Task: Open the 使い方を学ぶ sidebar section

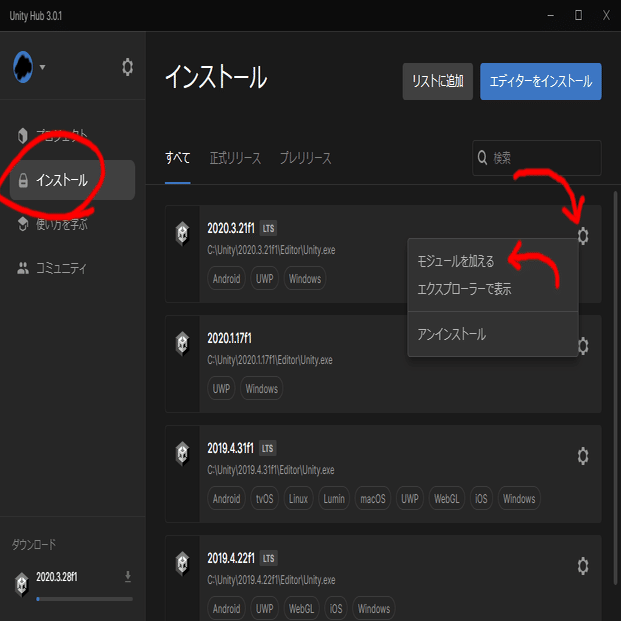Action: coord(72,225)
